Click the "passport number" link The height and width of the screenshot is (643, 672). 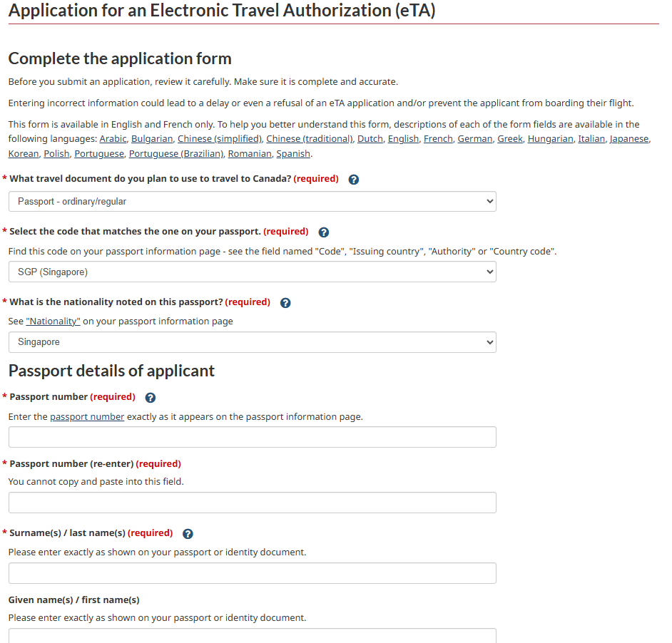tap(86, 416)
